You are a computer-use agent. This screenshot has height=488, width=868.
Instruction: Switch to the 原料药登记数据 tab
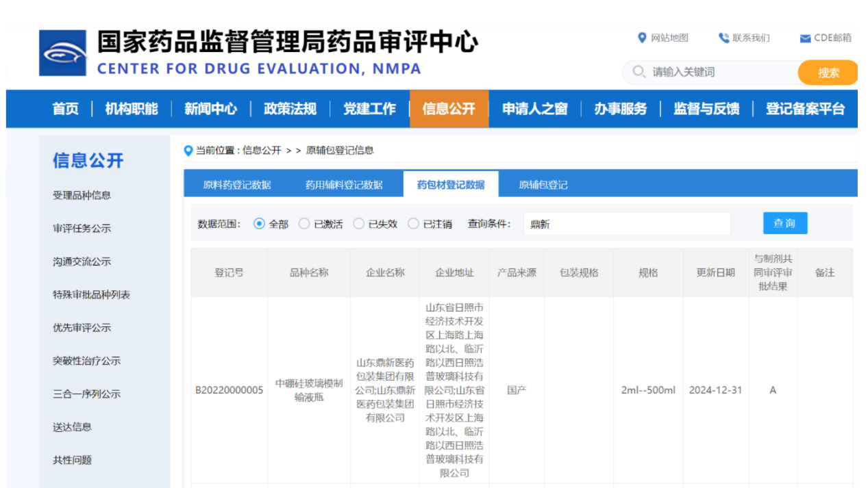(x=237, y=185)
